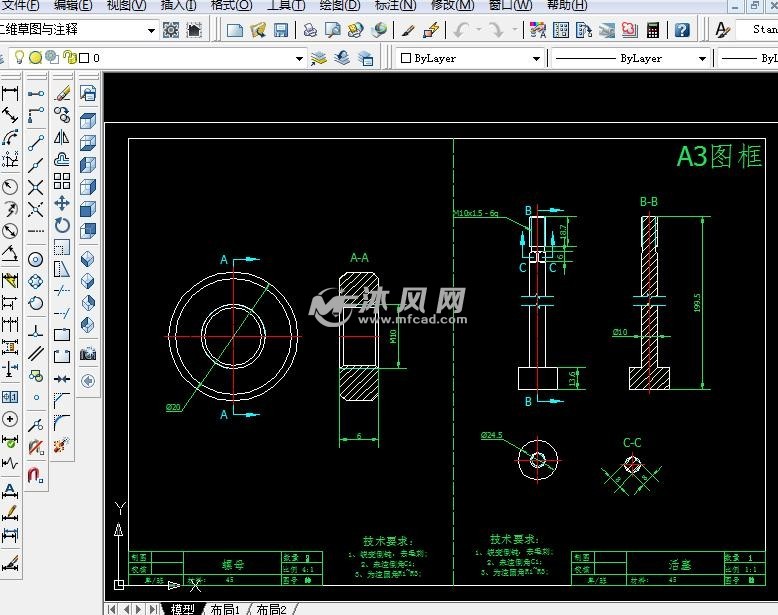Select the Diameter dimension tool

[10, 231]
